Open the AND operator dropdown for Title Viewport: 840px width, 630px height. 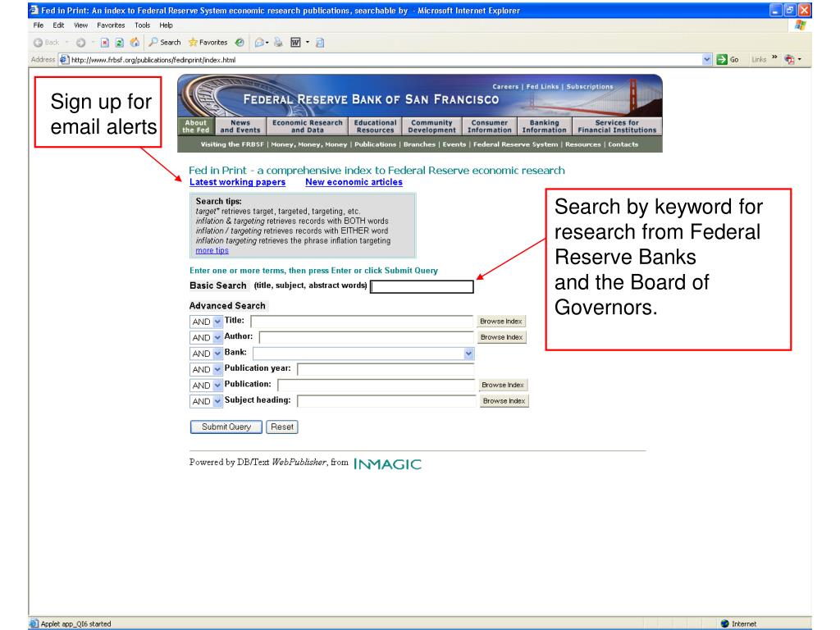(217, 322)
